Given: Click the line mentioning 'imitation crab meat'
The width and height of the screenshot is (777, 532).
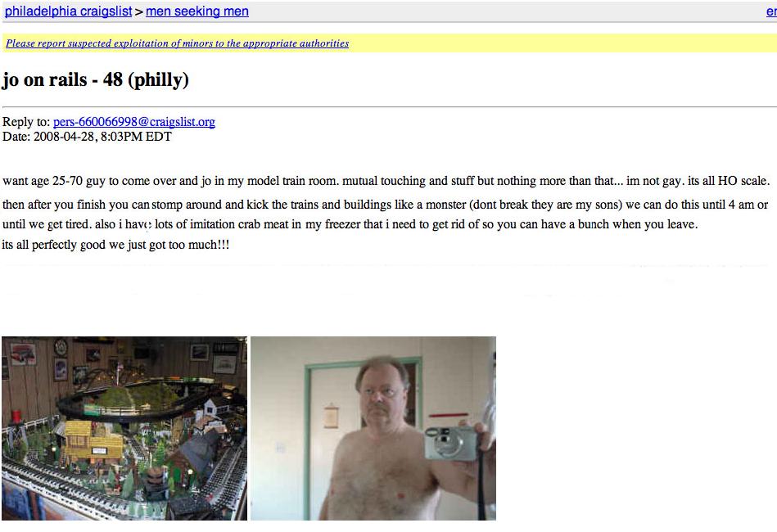Looking at the screenshot, I should point(350,224).
